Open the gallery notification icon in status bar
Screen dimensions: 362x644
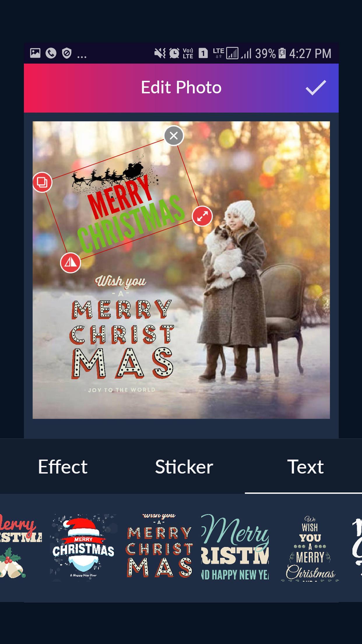tap(35, 53)
